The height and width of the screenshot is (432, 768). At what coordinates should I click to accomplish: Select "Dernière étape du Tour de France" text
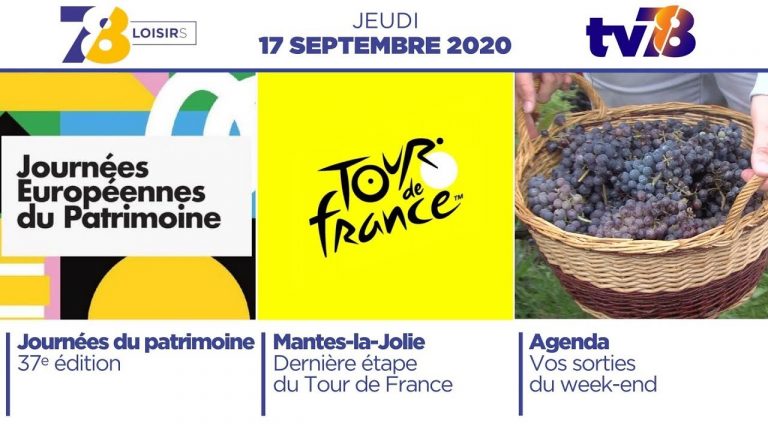pyautogui.click(x=362, y=374)
